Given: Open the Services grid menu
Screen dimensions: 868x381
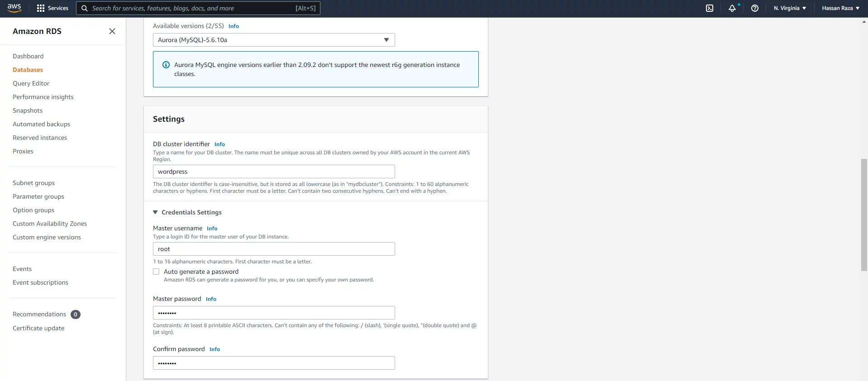Looking at the screenshot, I should (52, 8).
